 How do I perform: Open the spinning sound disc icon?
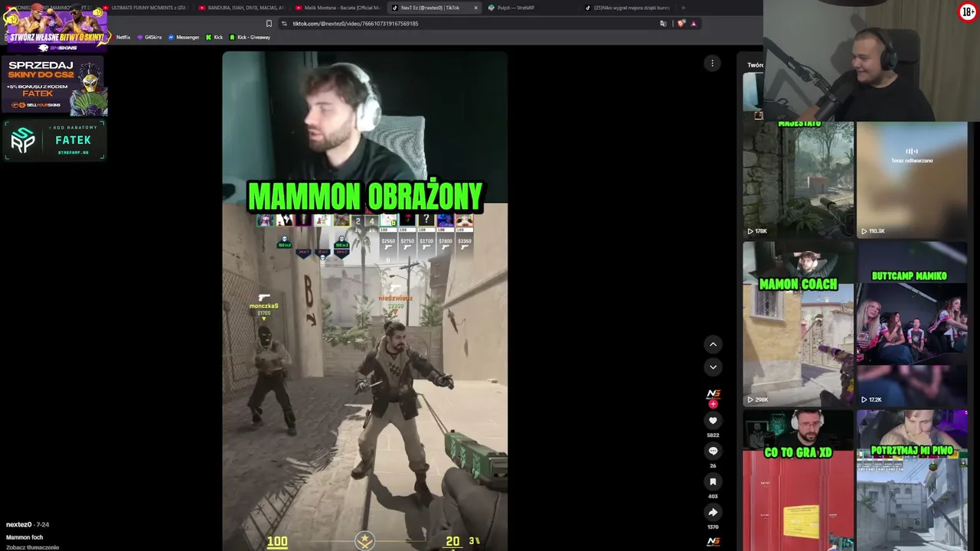coord(713,541)
